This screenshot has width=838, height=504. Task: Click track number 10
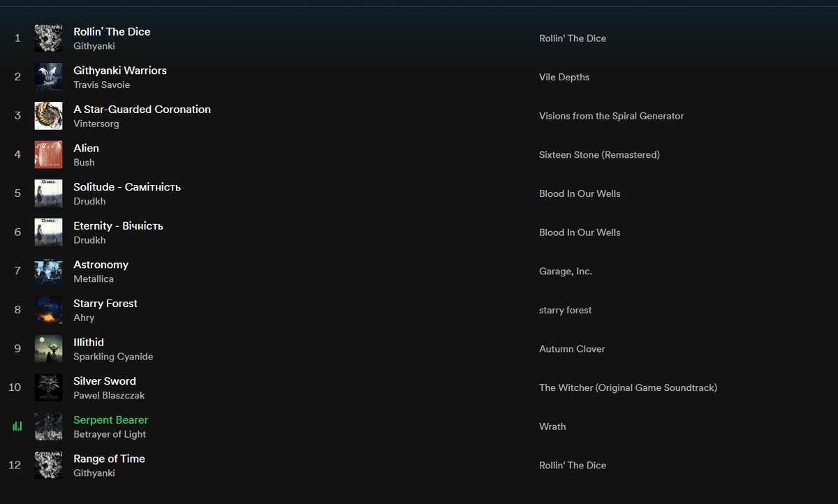[15, 387]
